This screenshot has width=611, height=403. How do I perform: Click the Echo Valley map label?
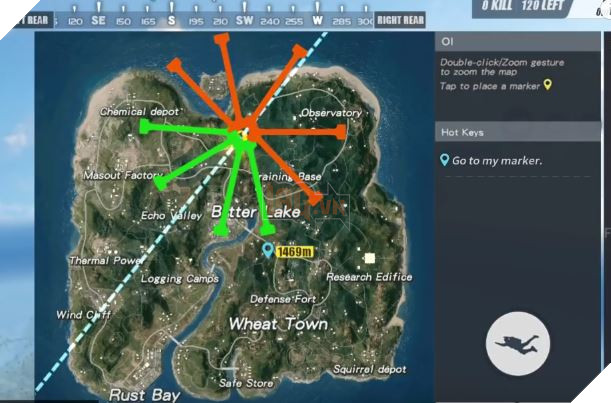tap(171, 216)
